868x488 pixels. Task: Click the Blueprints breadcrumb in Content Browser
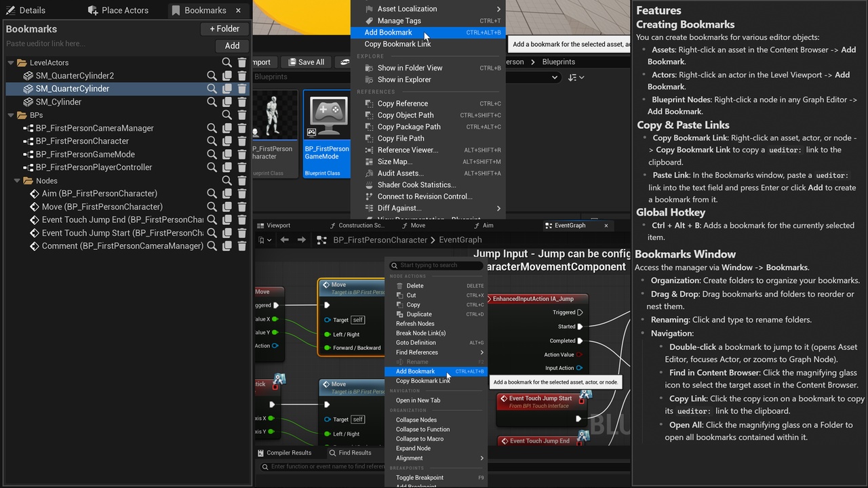[x=558, y=62]
